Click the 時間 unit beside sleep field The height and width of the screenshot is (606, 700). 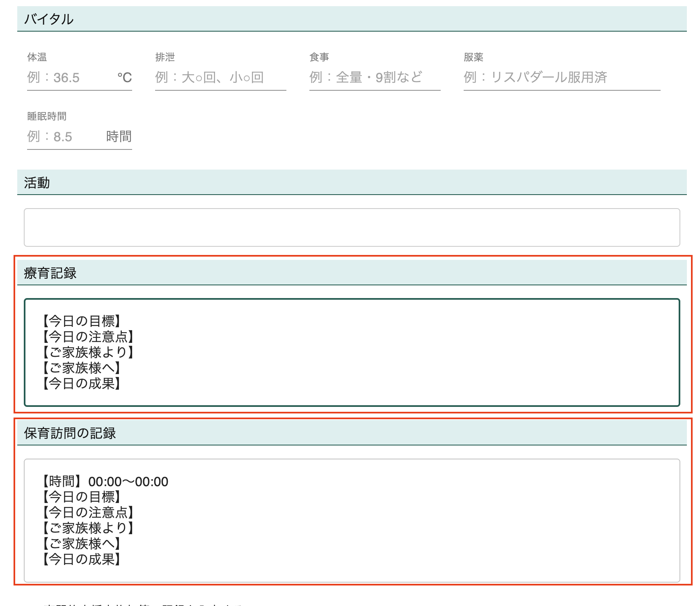[119, 137]
